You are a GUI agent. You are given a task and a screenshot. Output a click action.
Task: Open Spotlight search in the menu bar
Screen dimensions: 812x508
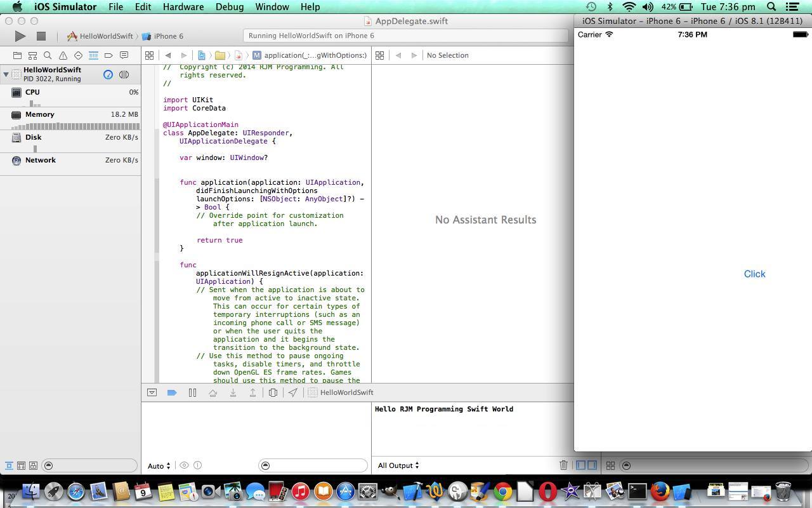771,7
